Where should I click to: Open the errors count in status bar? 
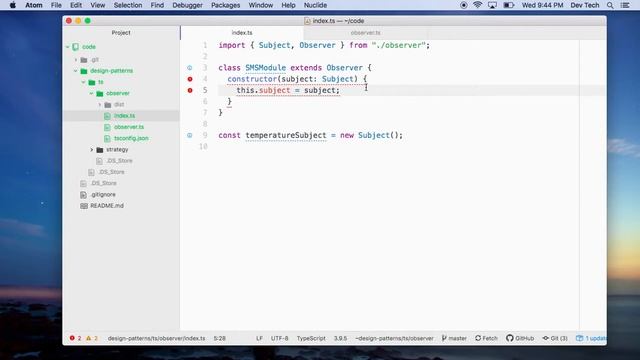(75, 338)
